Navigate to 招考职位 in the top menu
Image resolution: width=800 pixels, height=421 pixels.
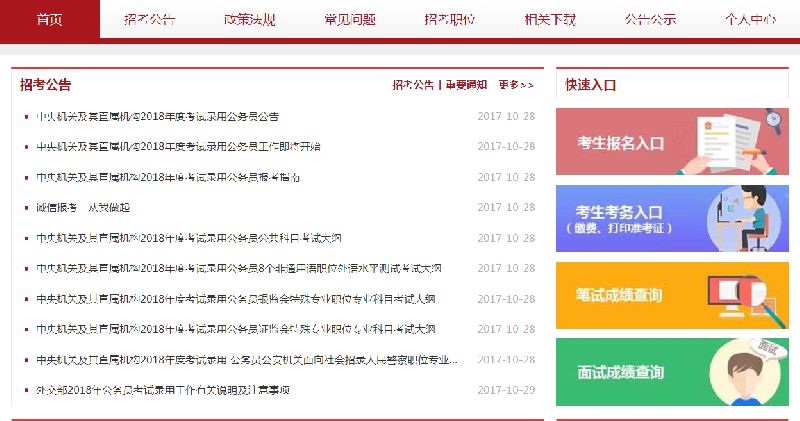[x=449, y=20]
